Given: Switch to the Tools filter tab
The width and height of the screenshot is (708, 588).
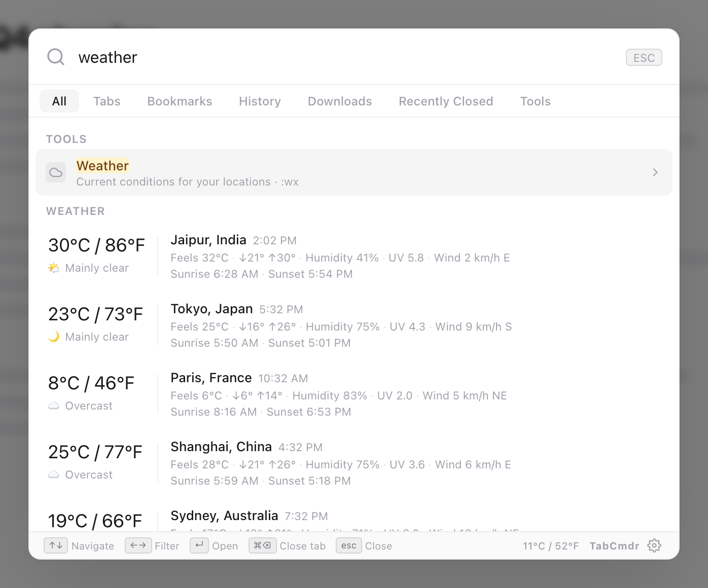Looking at the screenshot, I should click(x=535, y=101).
